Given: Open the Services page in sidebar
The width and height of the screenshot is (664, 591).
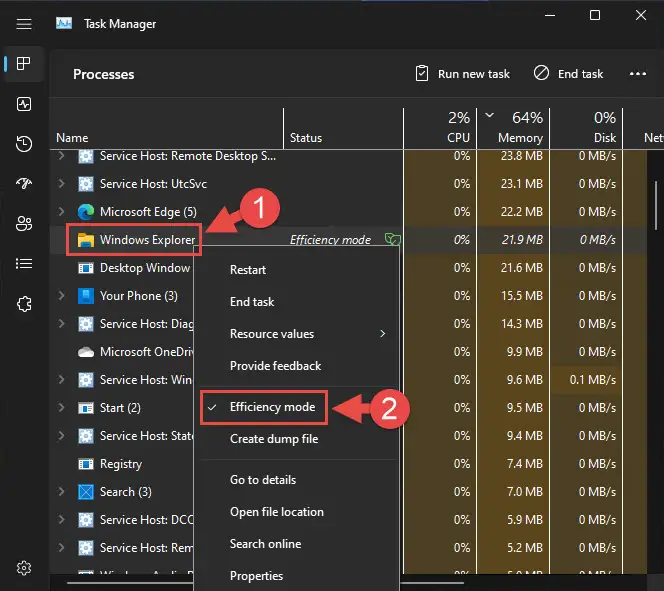Looking at the screenshot, I should (x=24, y=304).
